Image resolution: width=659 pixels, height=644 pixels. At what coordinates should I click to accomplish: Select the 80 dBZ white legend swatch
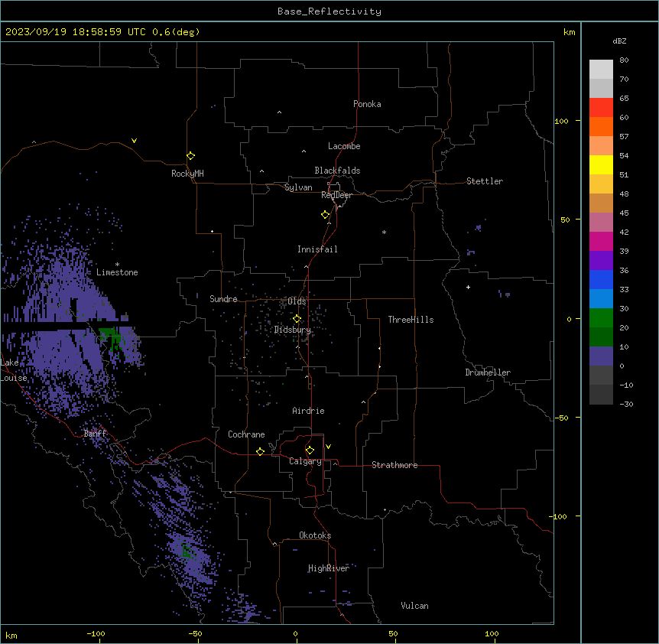coord(601,69)
